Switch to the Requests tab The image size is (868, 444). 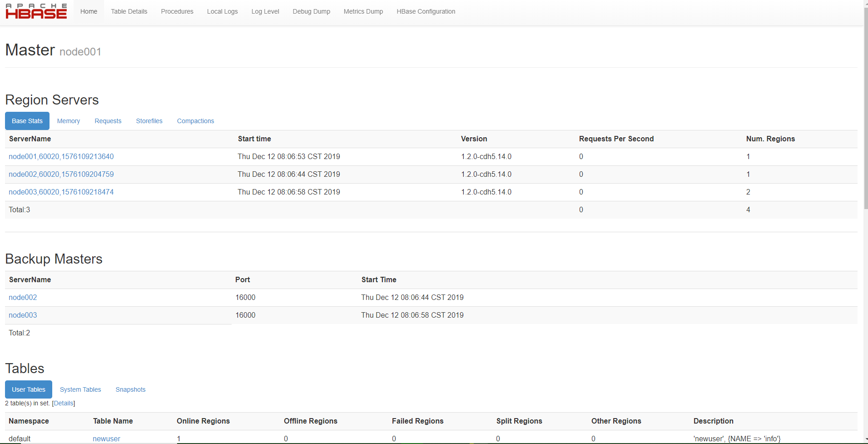click(108, 121)
